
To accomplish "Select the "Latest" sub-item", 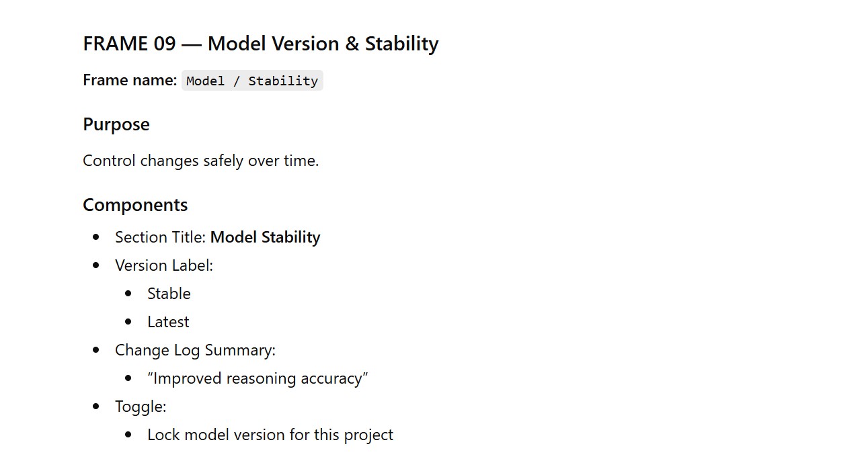I will coord(168,322).
